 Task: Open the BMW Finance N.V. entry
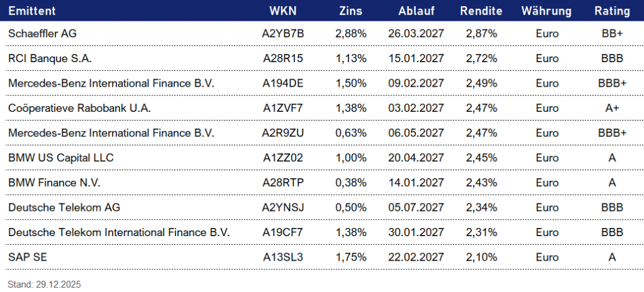pos(54,183)
